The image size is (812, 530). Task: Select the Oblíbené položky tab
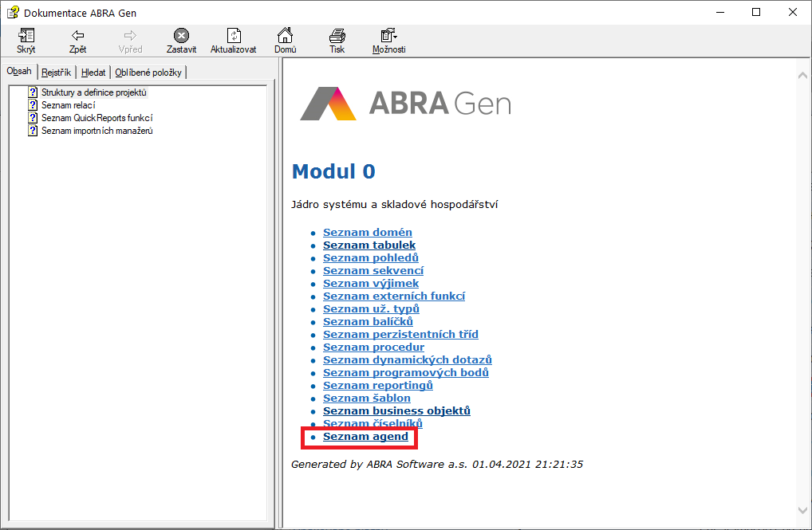(x=148, y=71)
